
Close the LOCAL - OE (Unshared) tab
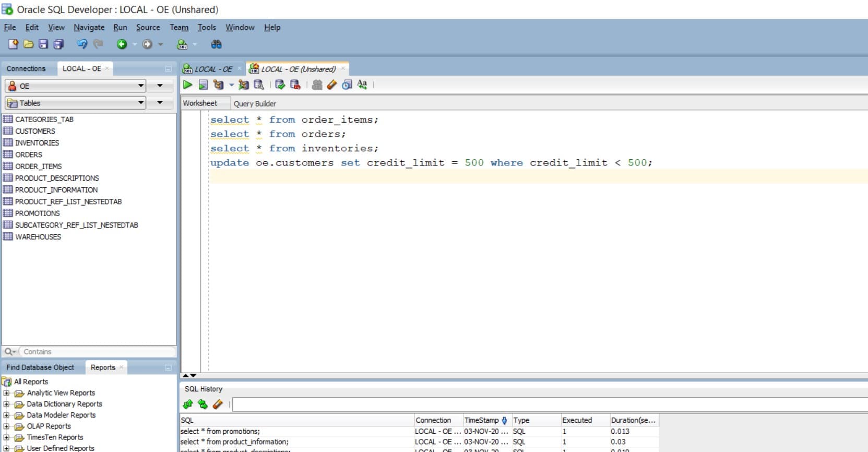coord(343,68)
